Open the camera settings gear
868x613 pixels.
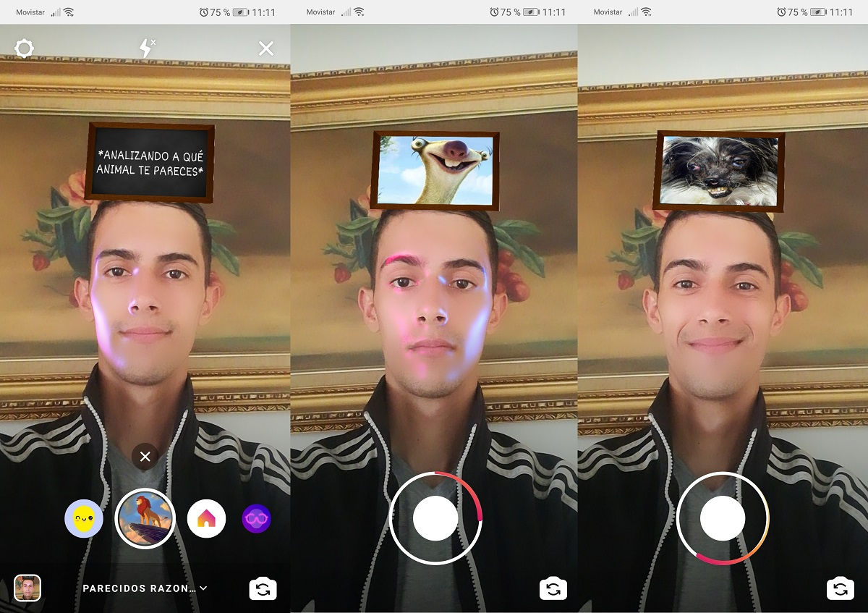coord(25,48)
